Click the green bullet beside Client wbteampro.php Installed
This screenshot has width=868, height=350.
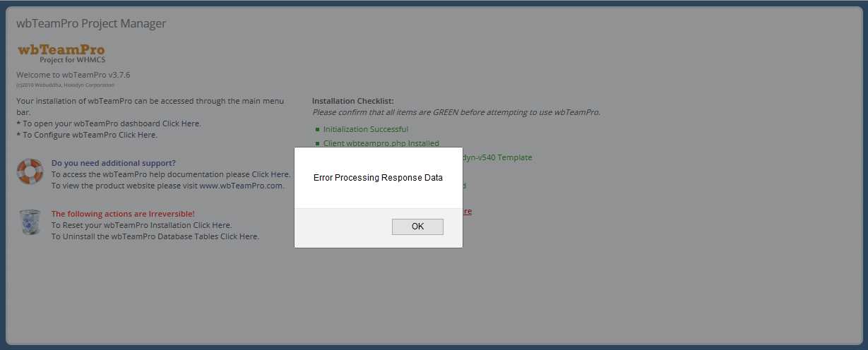tap(317, 144)
